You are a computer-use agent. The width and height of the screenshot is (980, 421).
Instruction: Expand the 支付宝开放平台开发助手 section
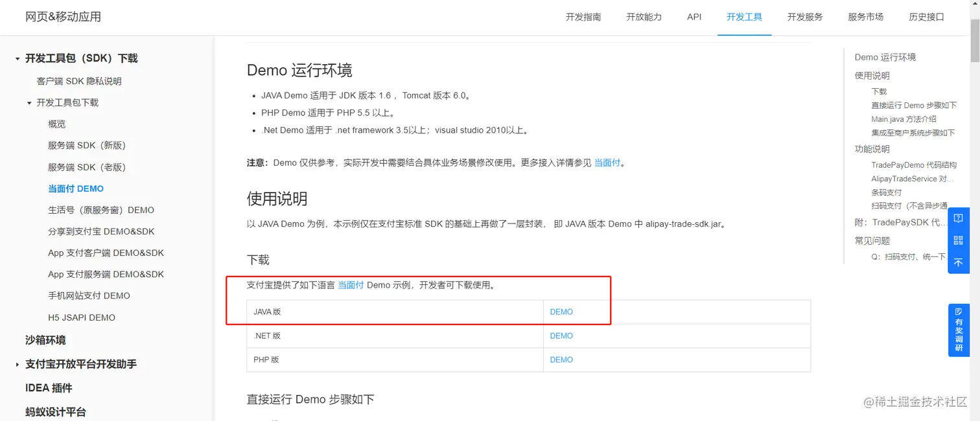point(17,365)
